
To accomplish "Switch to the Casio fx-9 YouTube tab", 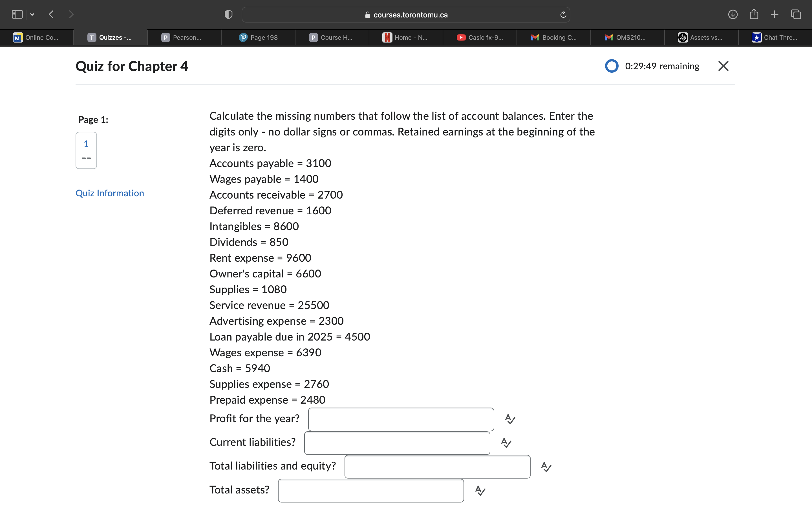I will (480, 37).
